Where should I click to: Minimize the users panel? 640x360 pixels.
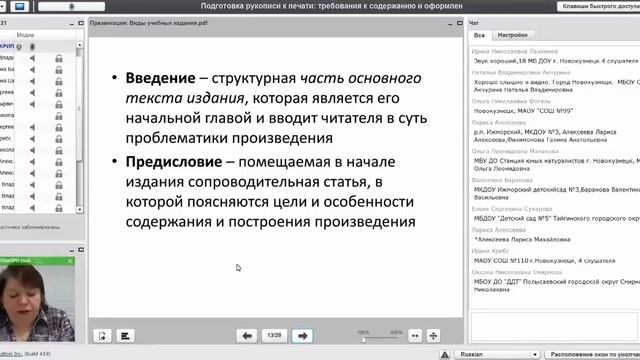[x=71, y=24]
